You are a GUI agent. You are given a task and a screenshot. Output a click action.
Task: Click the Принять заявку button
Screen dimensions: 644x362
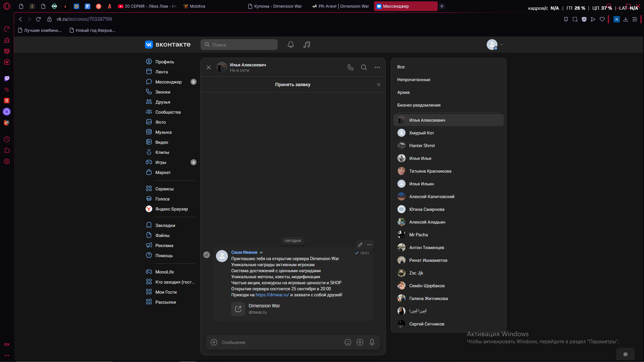(x=293, y=84)
